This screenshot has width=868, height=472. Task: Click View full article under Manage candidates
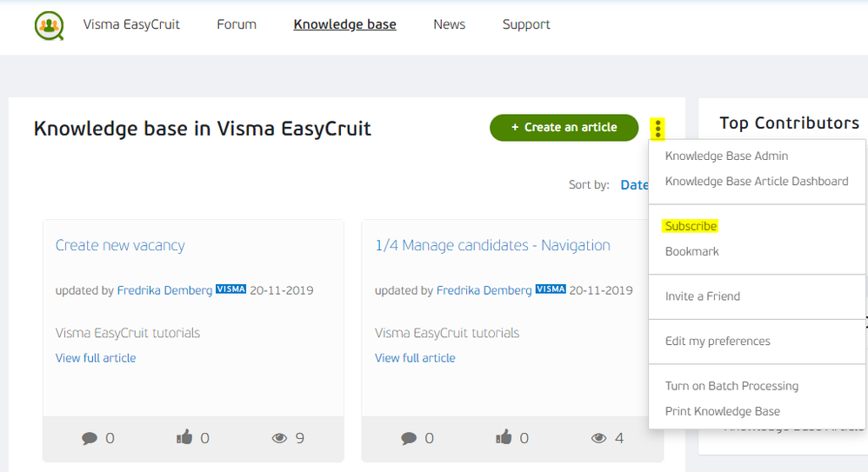pyautogui.click(x=415, y=358)
